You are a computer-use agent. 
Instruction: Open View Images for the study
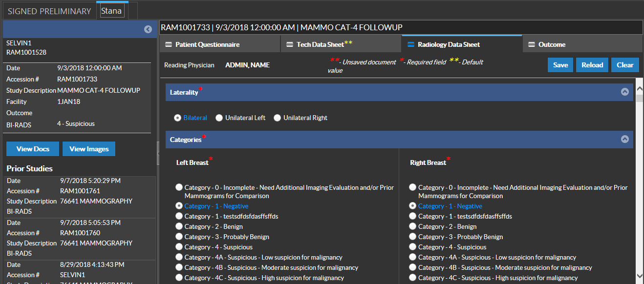click(89, 149)
